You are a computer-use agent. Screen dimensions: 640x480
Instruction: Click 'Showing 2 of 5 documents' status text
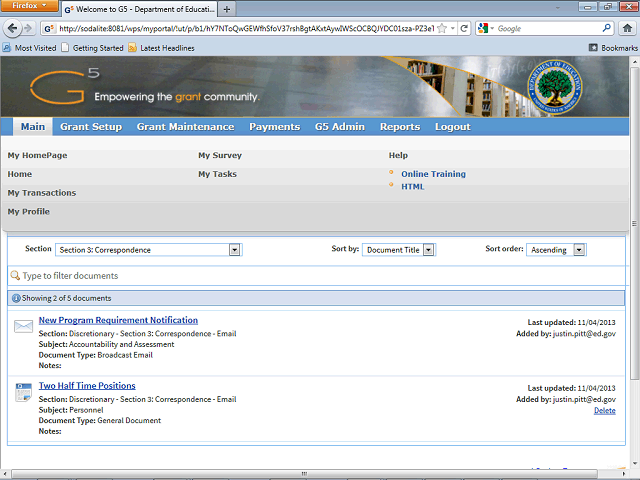pyautogui.click(x=67, y=298)
